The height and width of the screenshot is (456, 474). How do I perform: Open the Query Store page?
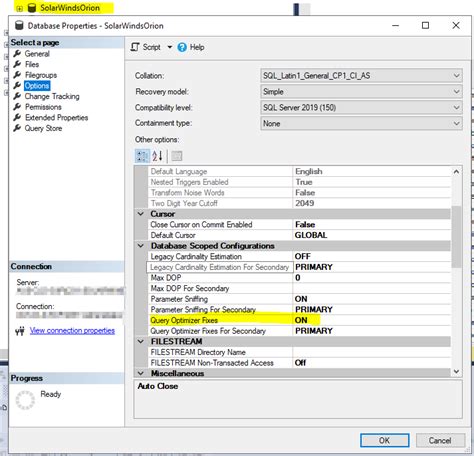point(43,128)
